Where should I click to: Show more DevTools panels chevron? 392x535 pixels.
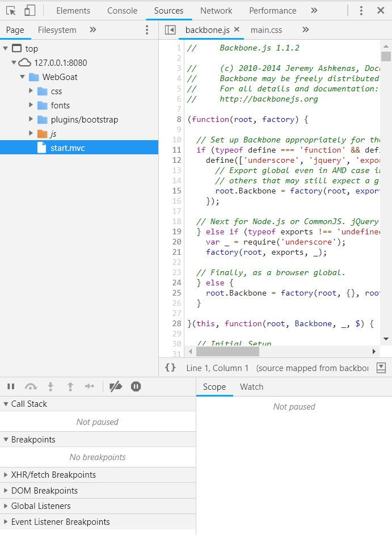[x=314, y=11]
